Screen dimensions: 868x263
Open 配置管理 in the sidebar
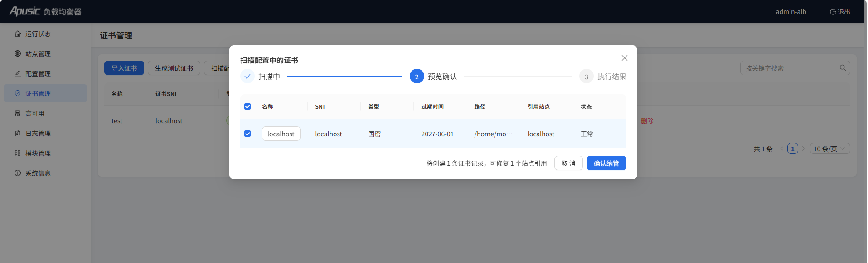click(45, 74)
